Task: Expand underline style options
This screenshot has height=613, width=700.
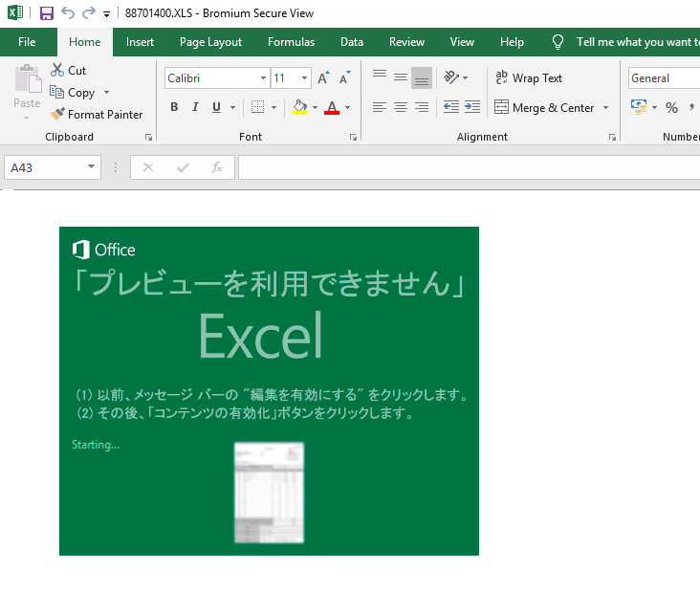Action: coord(232,107)
